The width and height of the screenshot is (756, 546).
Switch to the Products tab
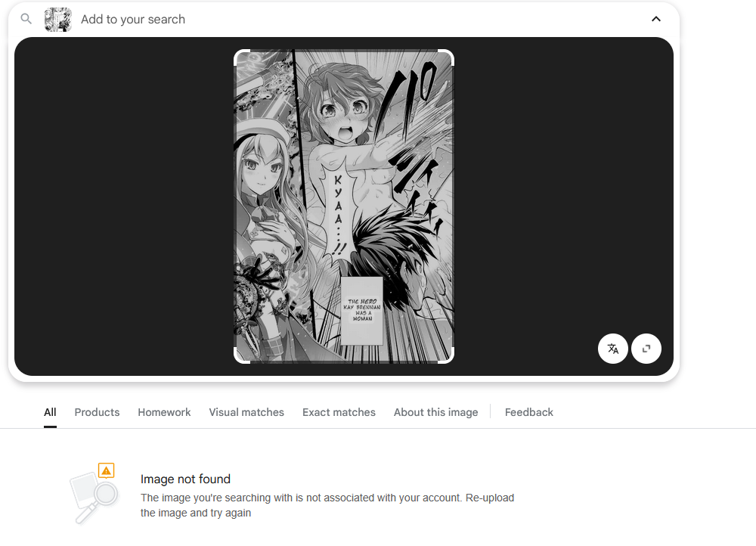click(x=97, y=412)
